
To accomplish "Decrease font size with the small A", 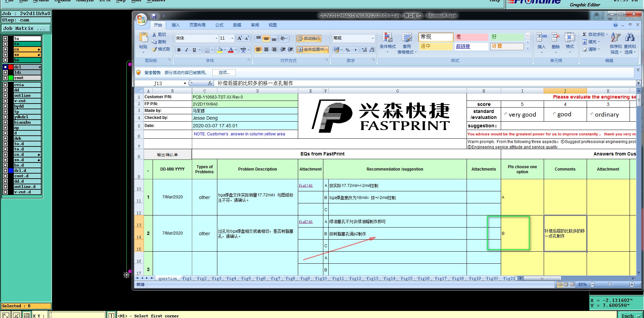I will click(x=247, y=38).
